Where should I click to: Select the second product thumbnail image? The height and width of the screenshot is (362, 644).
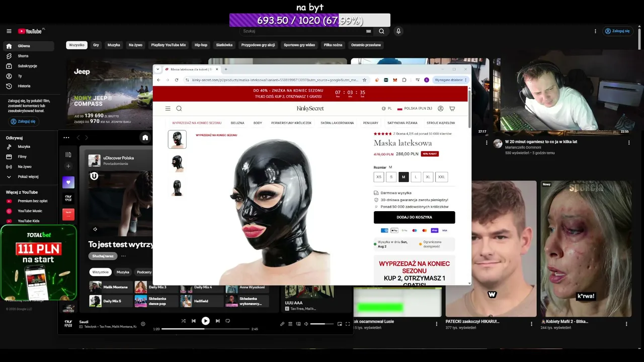[177, 163]
